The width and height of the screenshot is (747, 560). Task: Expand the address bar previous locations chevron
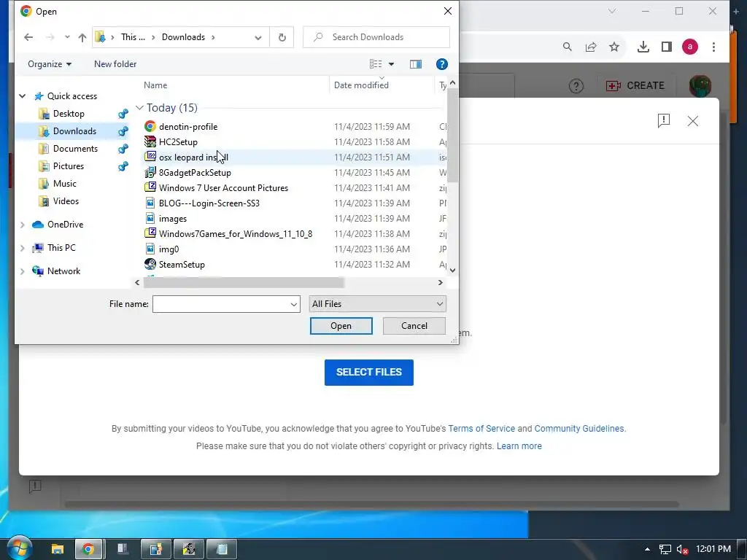(x=258, y=37)
